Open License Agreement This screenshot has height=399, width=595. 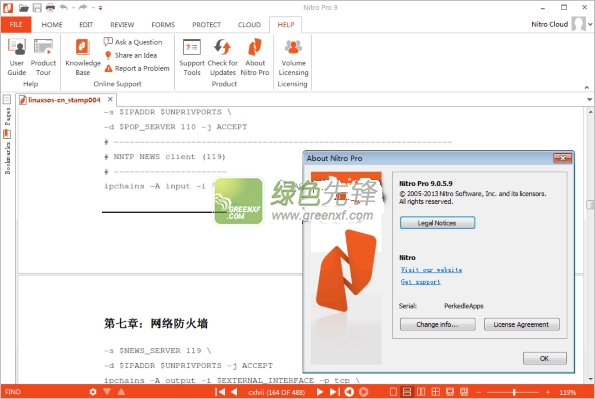(x=521, y=325)
